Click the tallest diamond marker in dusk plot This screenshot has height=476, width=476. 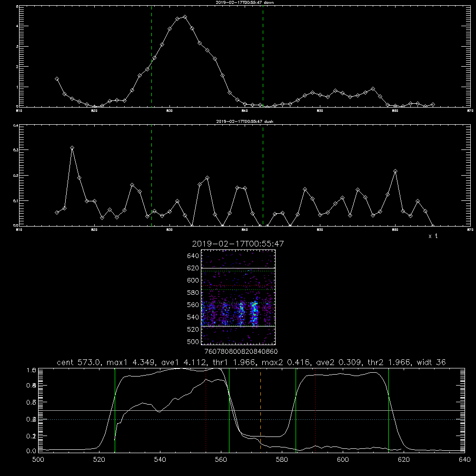tap(72, 148)
